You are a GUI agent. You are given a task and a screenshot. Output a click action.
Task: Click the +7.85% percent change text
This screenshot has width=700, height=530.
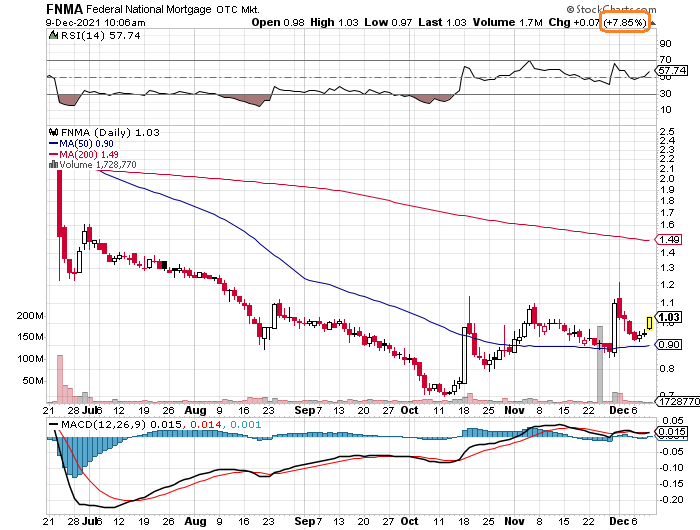625,23
